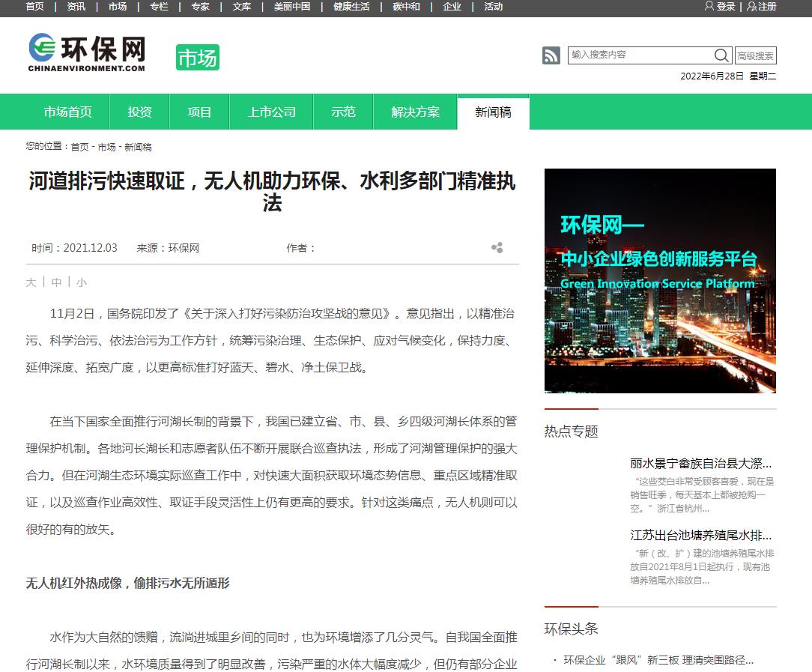
Task: Click the article title 河道排污快速取证
Action: pos(272,192)
